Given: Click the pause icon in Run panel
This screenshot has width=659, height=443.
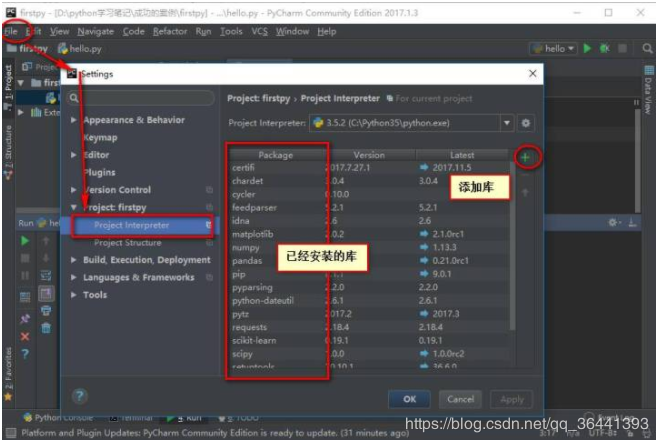Looking at the screenshot, I should (x=25, y=275).
